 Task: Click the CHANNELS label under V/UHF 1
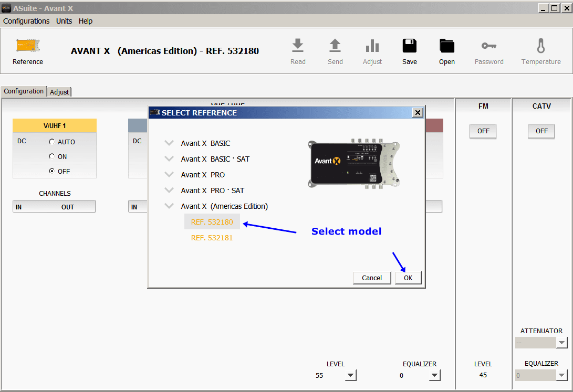55,194
